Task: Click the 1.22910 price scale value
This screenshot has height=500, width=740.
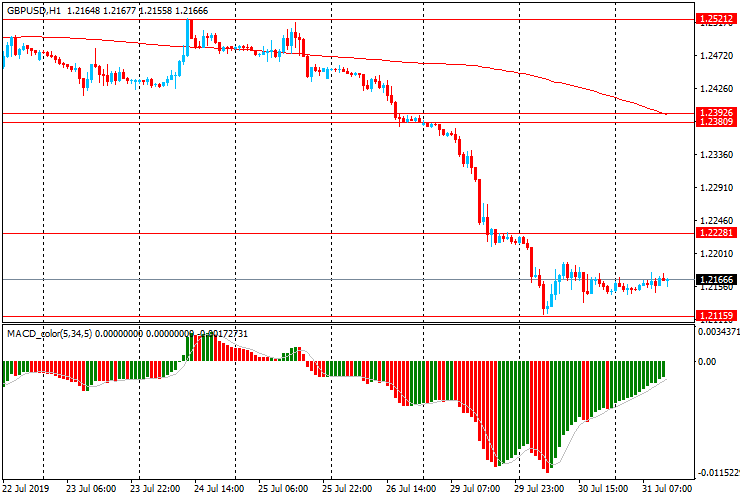Action: (716, 188)
